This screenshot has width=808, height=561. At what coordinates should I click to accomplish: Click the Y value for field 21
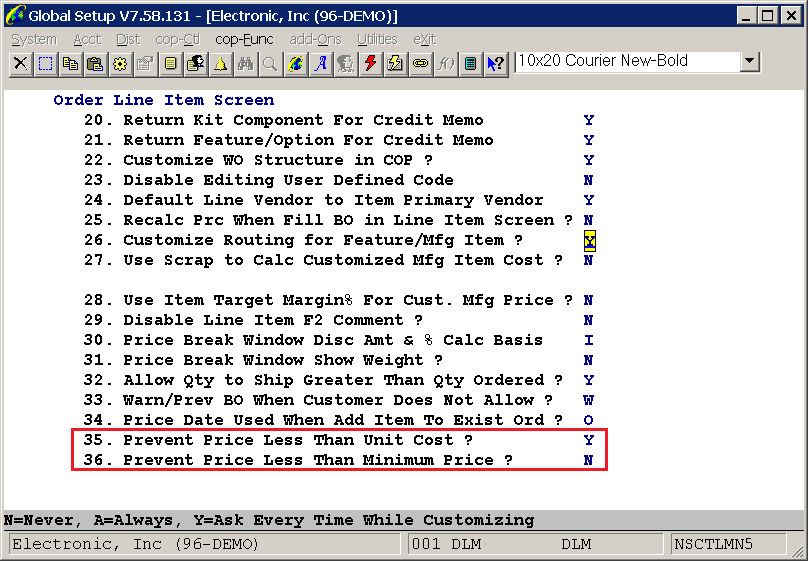(588, 141)
